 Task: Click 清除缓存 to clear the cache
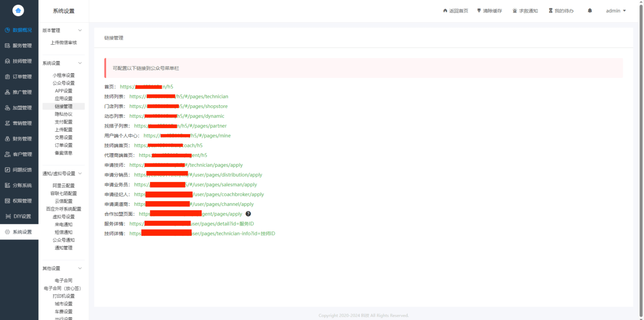(x=489, y=11)
